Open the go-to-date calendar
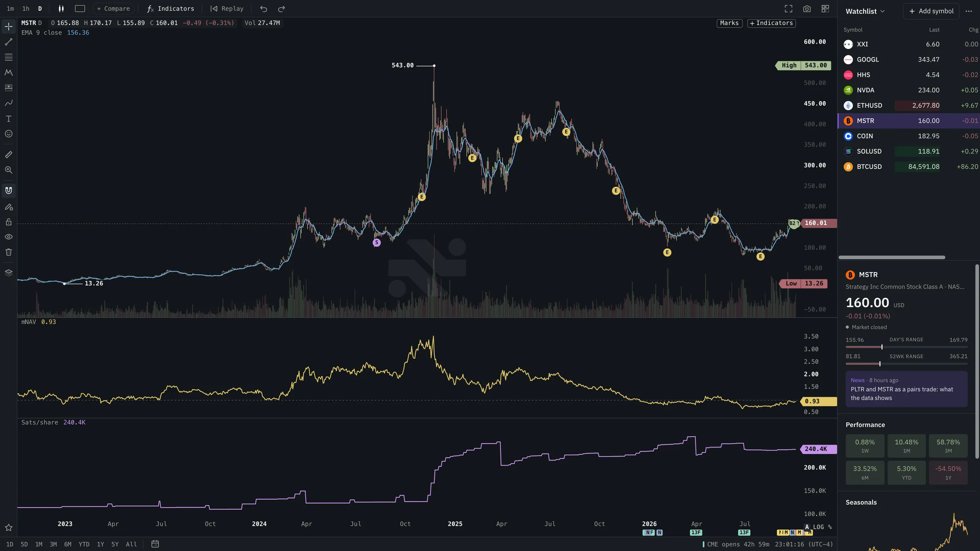This screenshot has width=980, height=551. (155, 544)
